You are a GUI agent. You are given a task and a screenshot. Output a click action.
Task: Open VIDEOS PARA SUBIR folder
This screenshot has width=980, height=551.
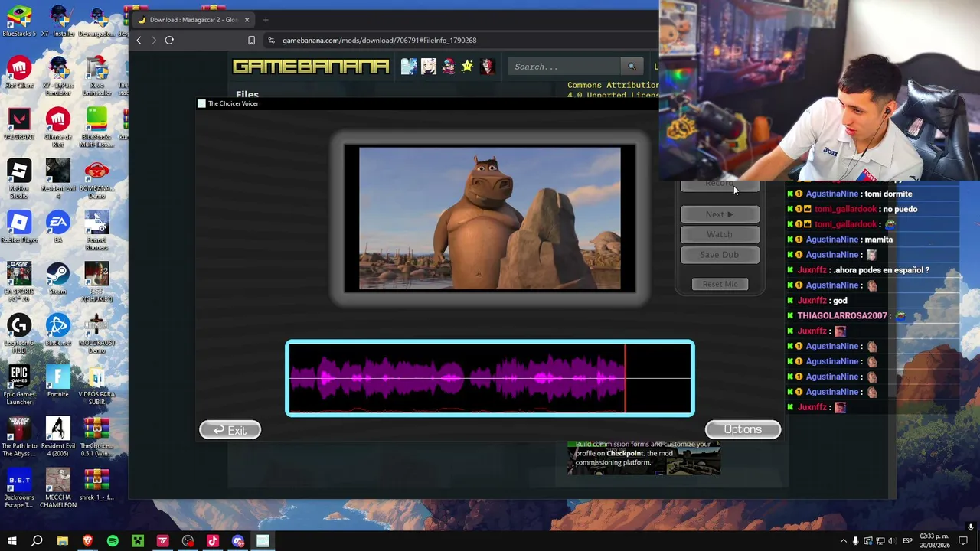point(96,385)
